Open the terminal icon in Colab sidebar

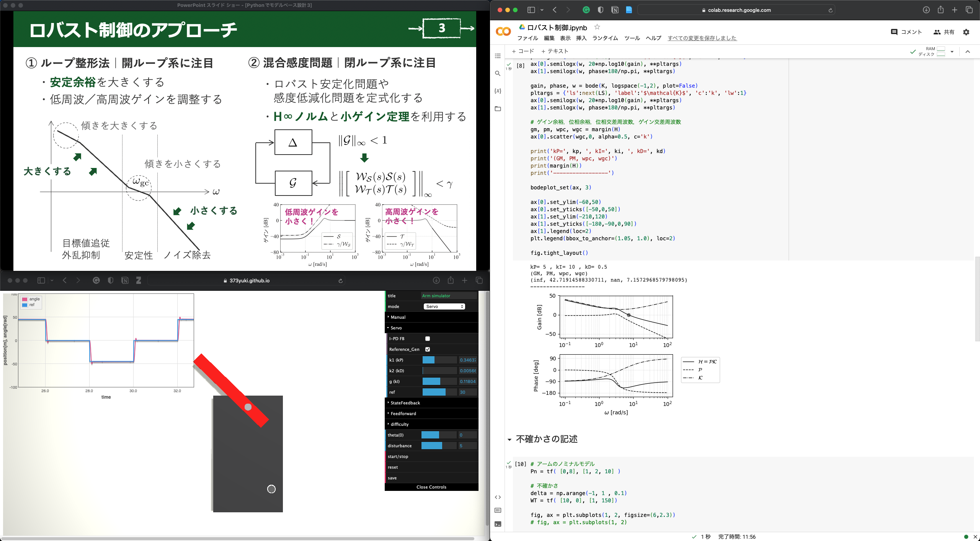[x=498, y=524]
